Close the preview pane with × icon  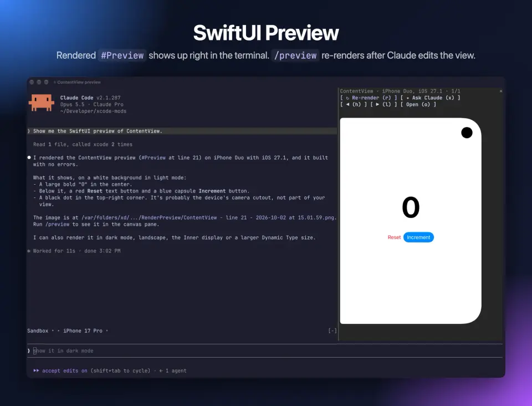[x=501, y=91]
